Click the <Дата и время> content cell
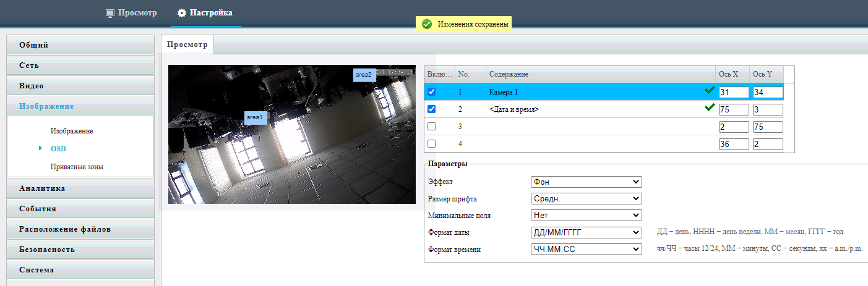Screen dimensions: 868x286 click(600, 109)
